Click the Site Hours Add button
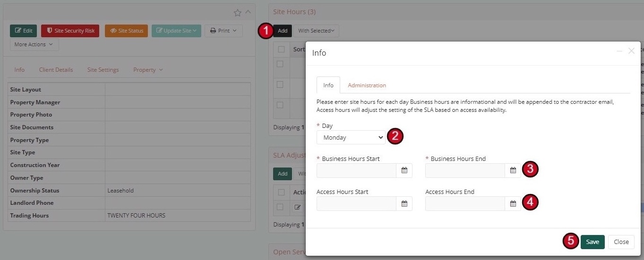The height and width of the screenshot is (260, 644). 283,31
